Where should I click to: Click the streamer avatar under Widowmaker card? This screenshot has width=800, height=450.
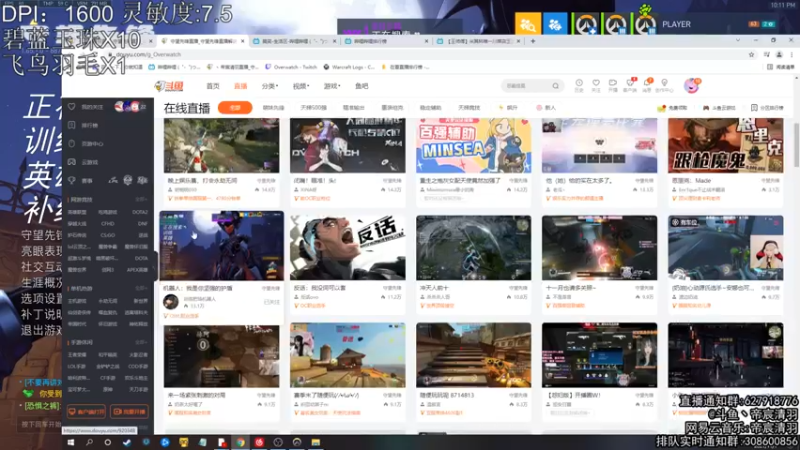171,302
